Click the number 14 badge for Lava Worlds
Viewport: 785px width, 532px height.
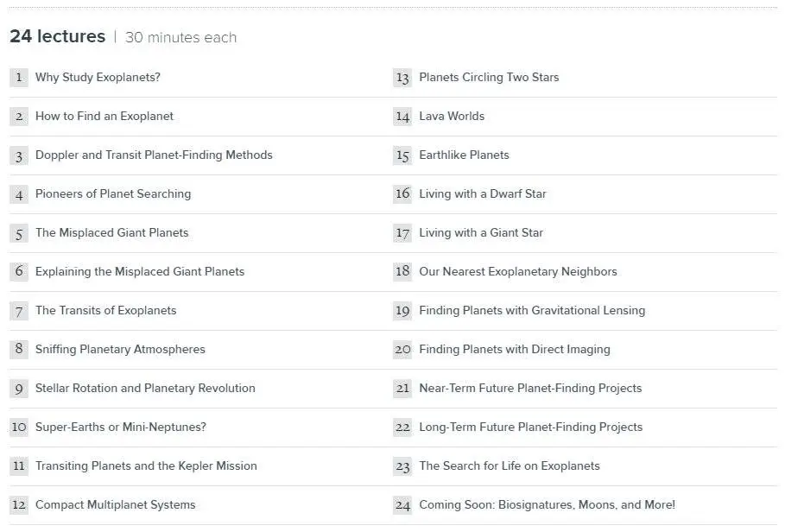pyautogui.click(x=402, y=117)
